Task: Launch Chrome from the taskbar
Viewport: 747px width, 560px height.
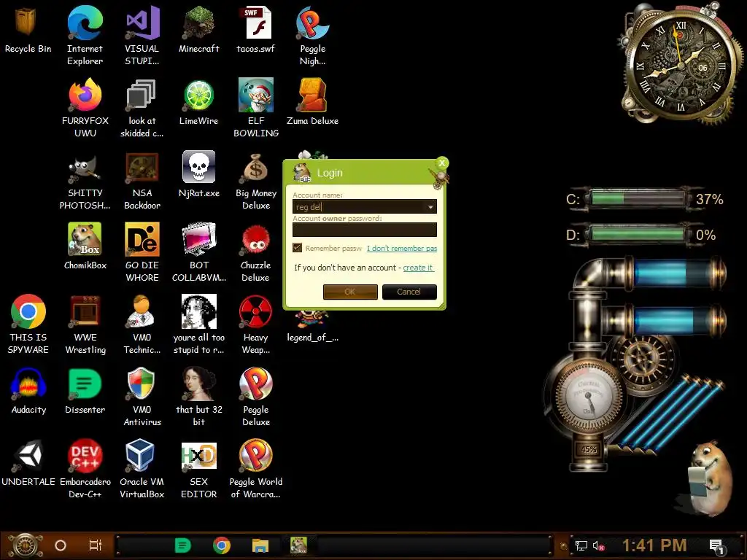Action: point(222,545)
